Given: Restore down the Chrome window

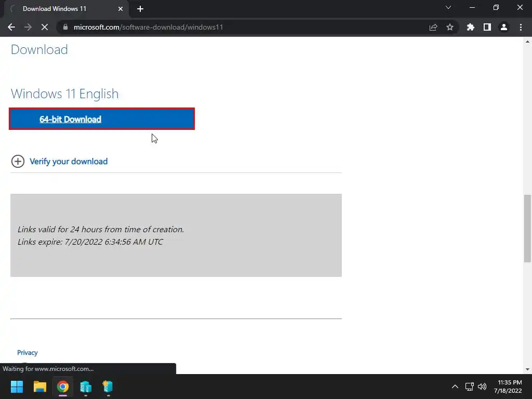Looking at the screenshot, I should tap(496, 7).
